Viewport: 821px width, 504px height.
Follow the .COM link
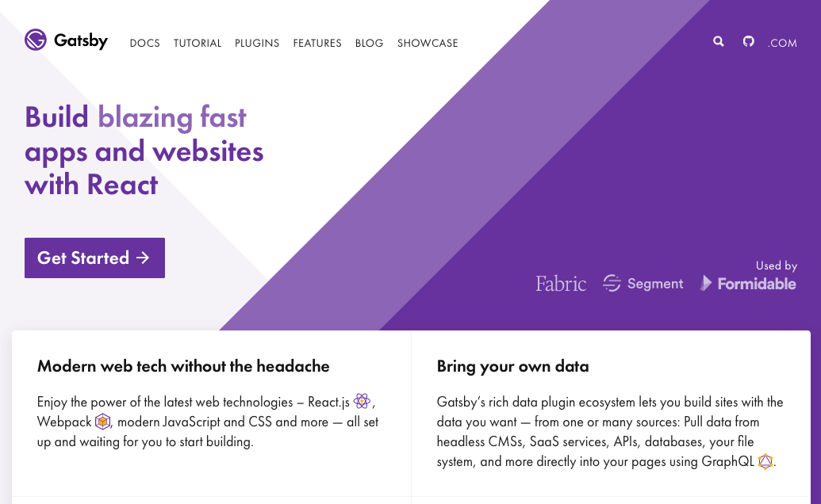[x=782, y=44]
